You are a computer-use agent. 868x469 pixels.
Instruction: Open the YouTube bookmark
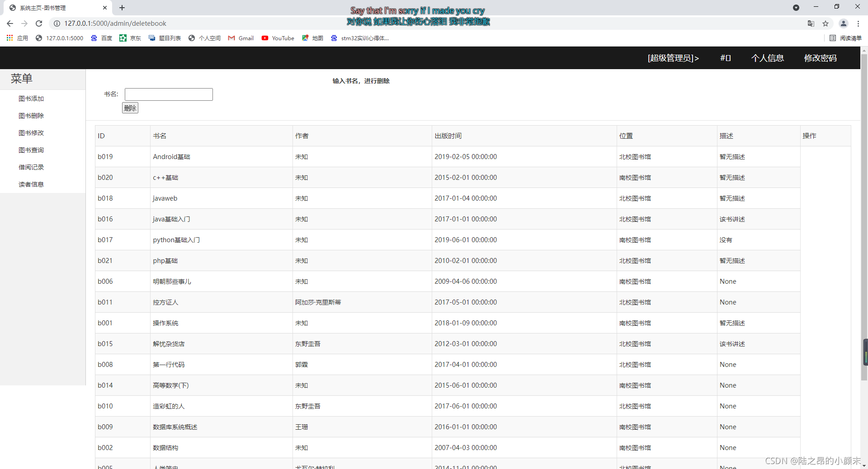click(x=278, y=38)
